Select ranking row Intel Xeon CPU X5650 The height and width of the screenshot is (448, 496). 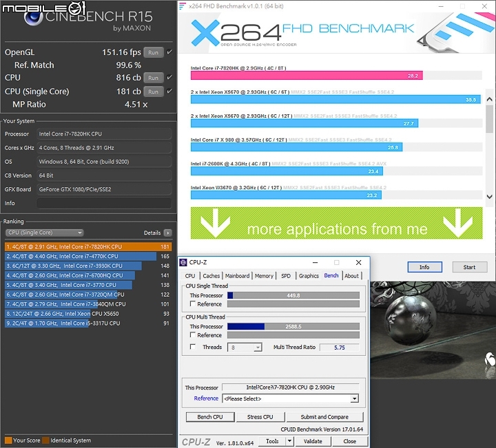coord(88,314)
